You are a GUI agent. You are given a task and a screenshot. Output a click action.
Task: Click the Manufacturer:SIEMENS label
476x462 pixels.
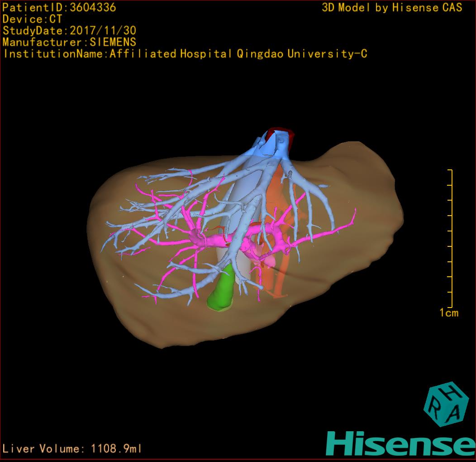(69, 42)
